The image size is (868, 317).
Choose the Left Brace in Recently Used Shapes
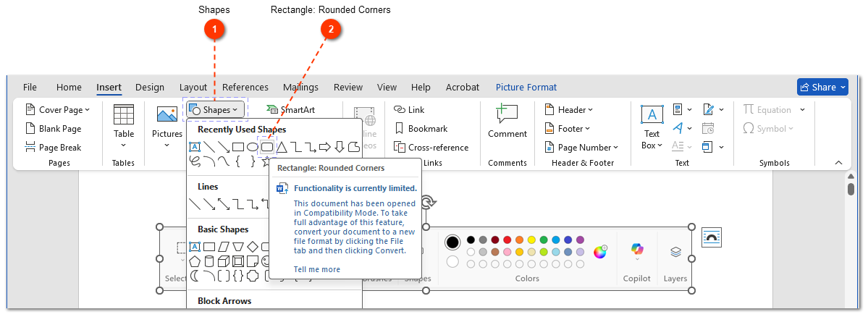point(238,161)
